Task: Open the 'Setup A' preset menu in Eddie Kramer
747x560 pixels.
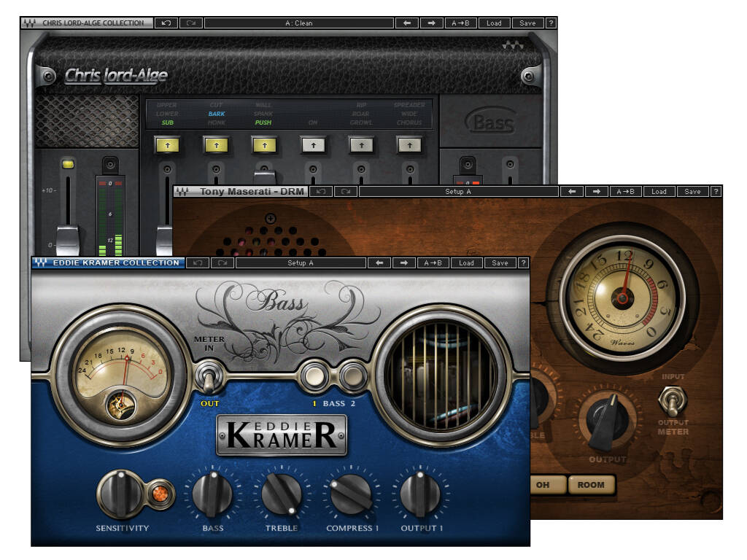Action: coord(301,262)
